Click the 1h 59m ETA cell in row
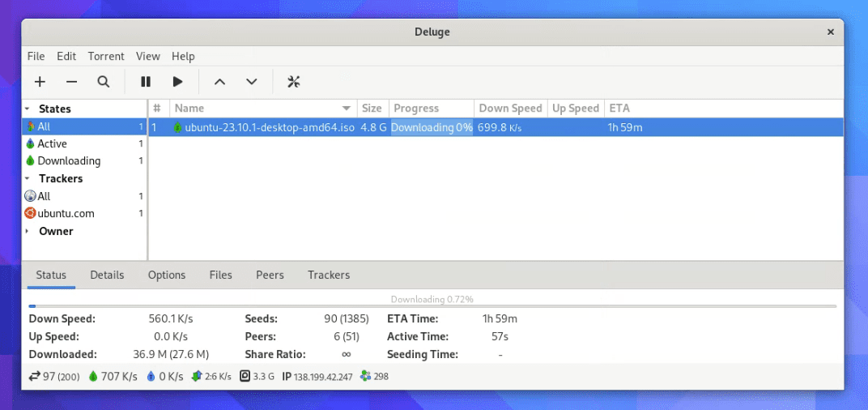Screen dimensions: 868x410 625,127
